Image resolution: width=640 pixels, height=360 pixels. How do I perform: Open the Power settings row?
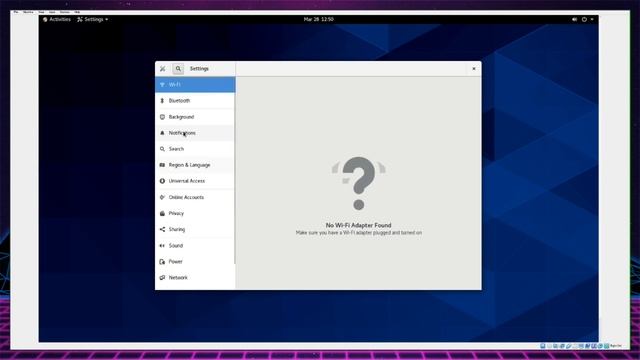(x=195, y=262)
